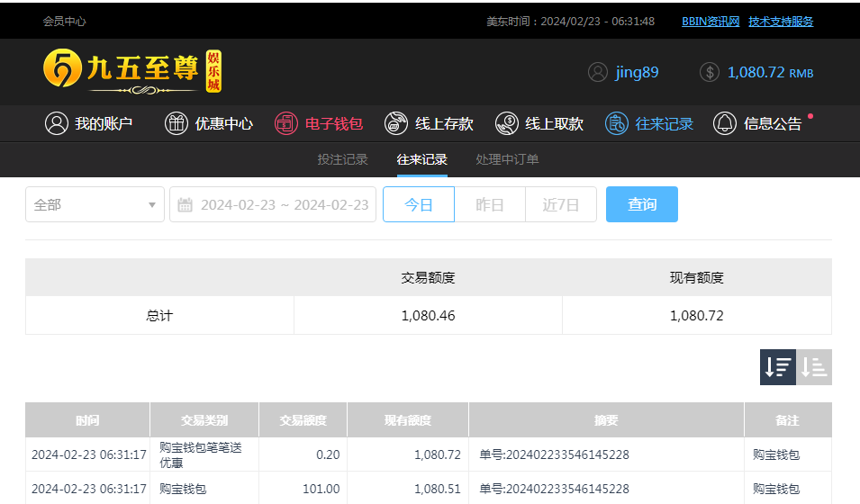This screenshot has height=504, width=860.
Task: Click the 我的账户 person icon
Action: [57, 123]
